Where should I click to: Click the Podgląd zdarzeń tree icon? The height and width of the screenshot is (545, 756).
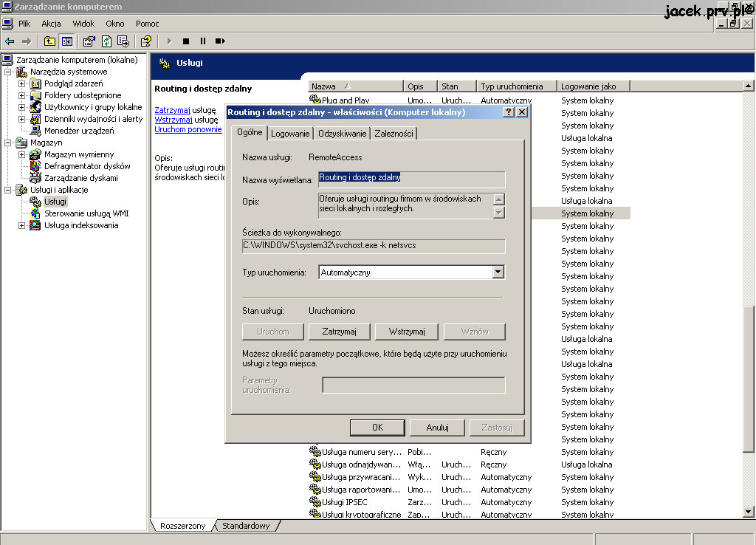coord(35,84)
